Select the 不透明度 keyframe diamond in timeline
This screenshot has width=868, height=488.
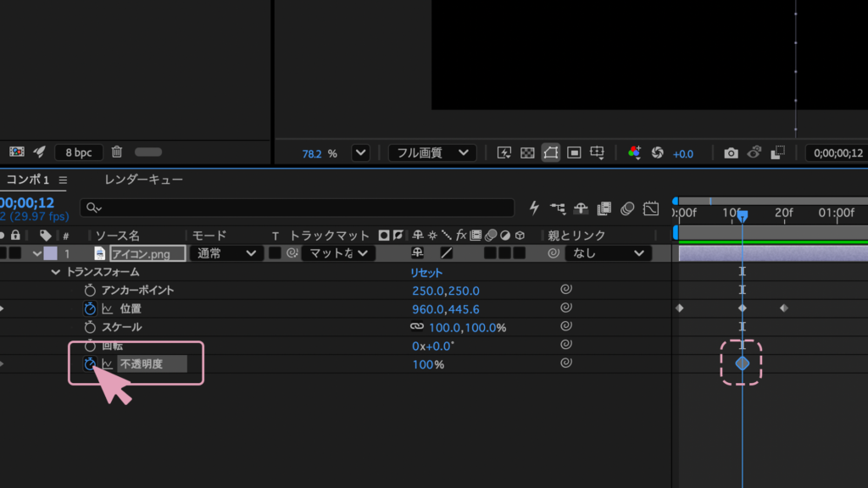point(743,363)
